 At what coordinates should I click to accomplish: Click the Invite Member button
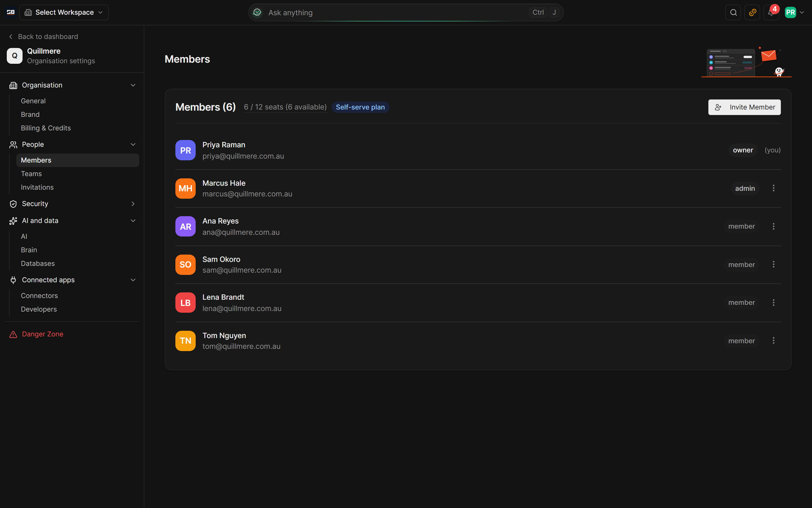[744, 107]
